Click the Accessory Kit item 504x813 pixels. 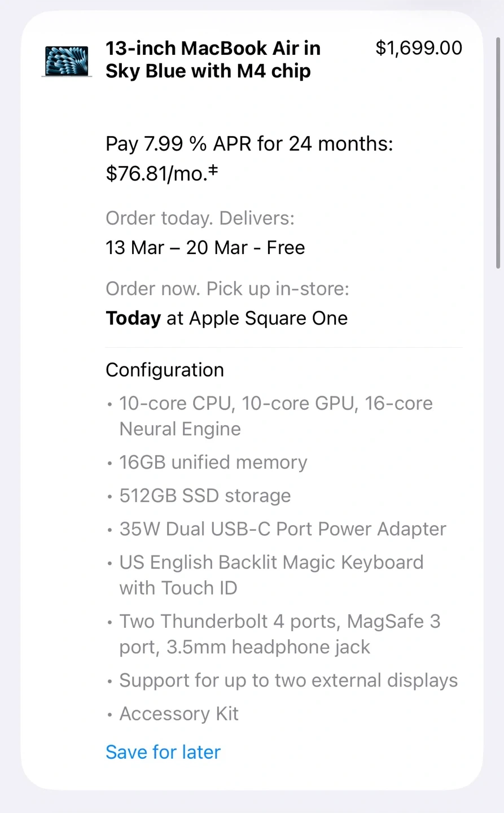[179, 714]
